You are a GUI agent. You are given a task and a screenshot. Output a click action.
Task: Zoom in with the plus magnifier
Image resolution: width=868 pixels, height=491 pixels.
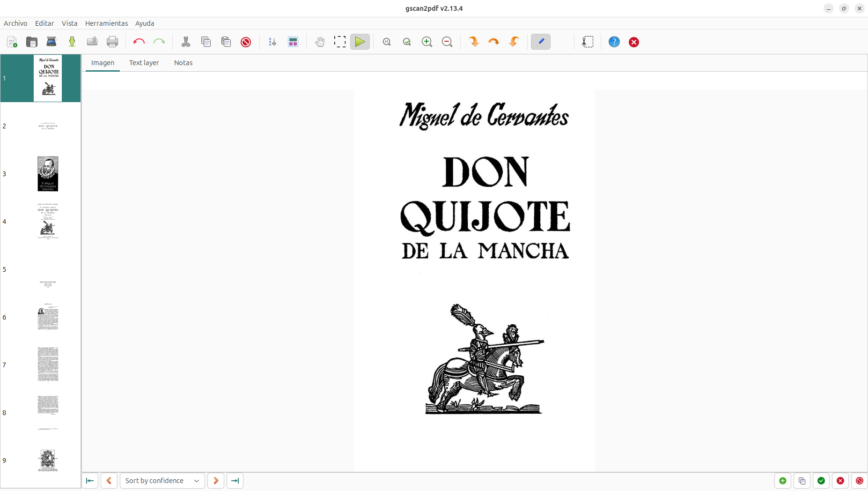tap(427, 42)
